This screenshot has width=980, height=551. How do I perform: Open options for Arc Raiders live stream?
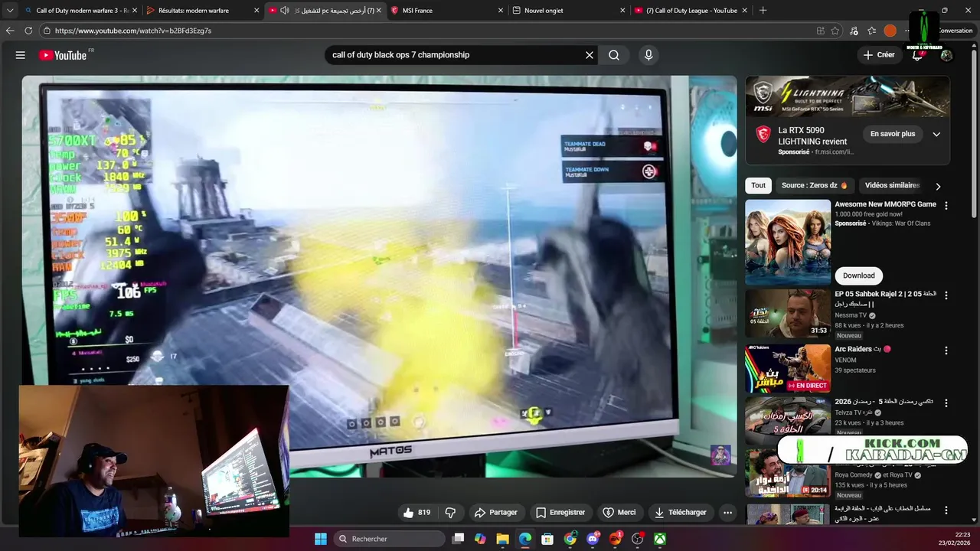pos(946,350)
